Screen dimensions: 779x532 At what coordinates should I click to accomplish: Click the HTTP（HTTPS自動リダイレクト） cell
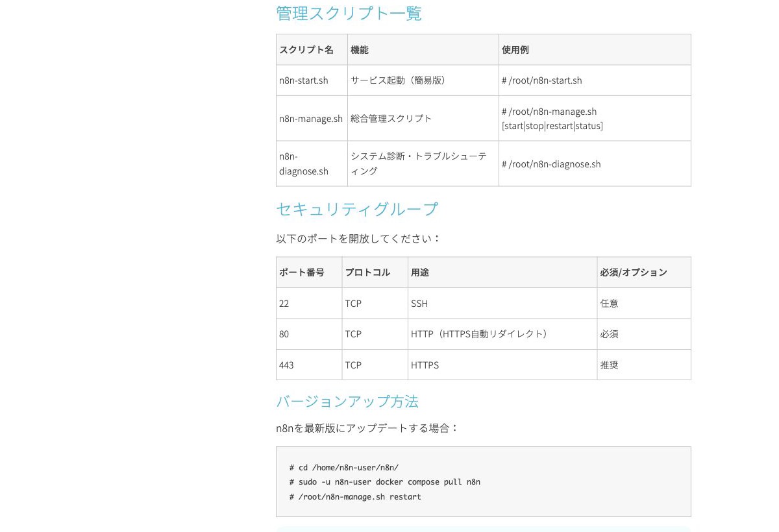pos(502,334)
